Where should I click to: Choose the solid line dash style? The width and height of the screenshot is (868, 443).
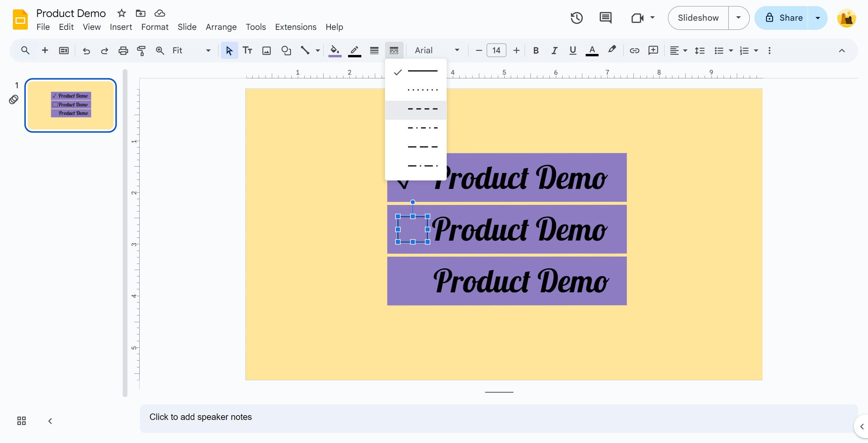(x=416, y=72)
